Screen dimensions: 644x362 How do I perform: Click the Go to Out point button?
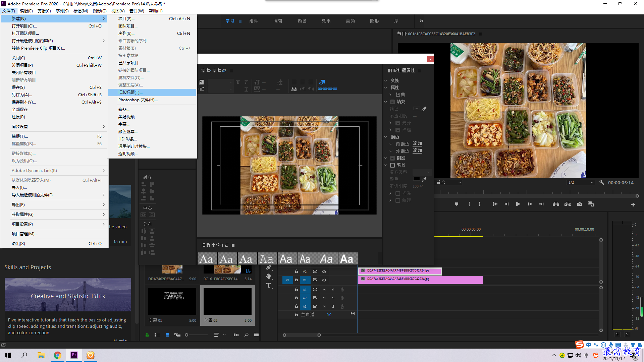pos(541,204)
